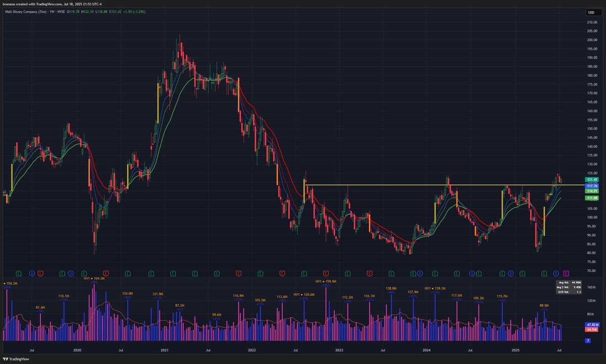The width and height of the screenshot is (606, 364).
Task: Click the green 114.91 price label
Action: pos(592,191)
